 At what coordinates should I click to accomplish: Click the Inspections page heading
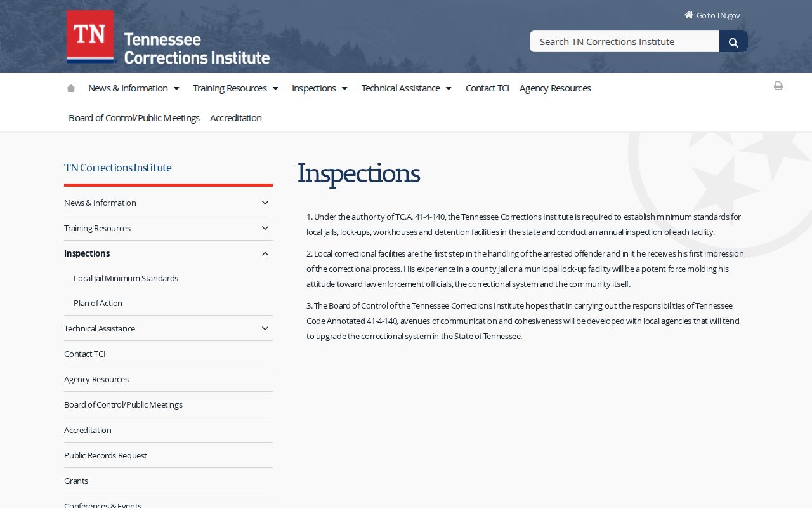click(358, 173)
